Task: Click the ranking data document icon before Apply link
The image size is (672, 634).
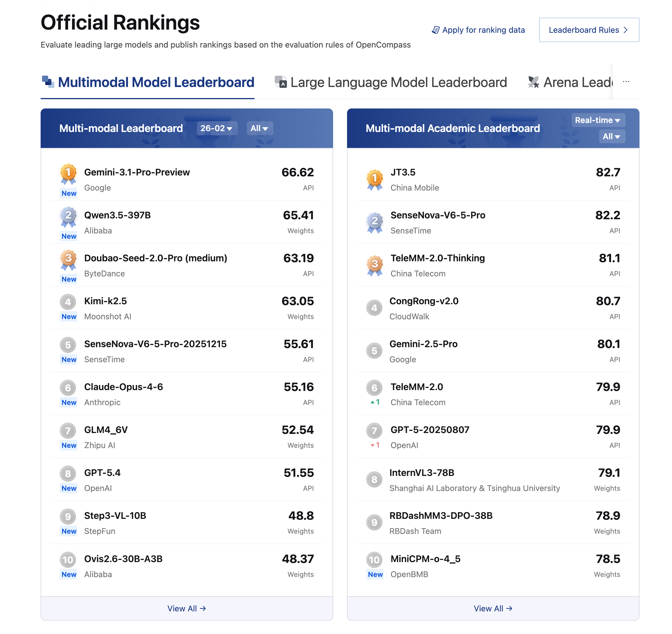Action: click(436, 30)
